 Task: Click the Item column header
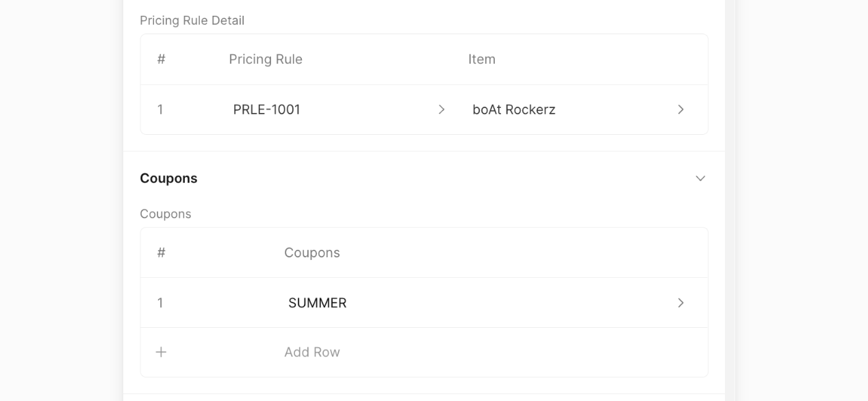482,60
